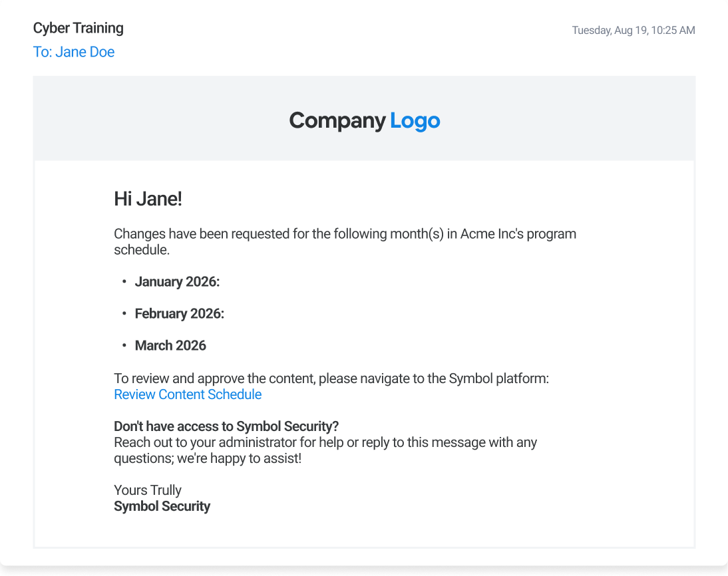Click the To: Jane Doe recipient
This screenshot has width=728, height=576.
(73, 52)
